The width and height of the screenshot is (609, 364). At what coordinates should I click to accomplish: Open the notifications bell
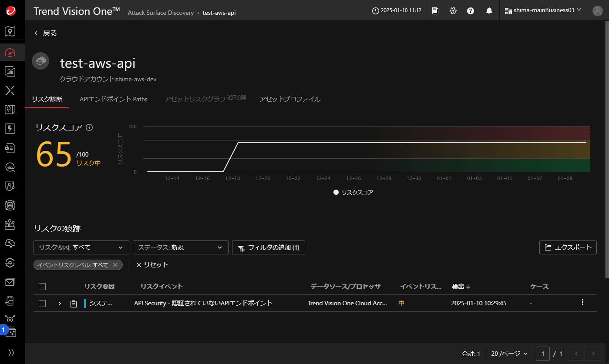tap(489, 11)
